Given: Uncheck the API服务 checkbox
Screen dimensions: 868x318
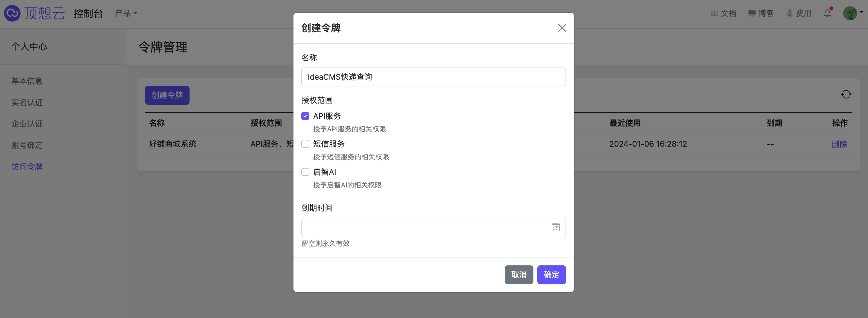Looking at the screenshot, I should [305, 116].
